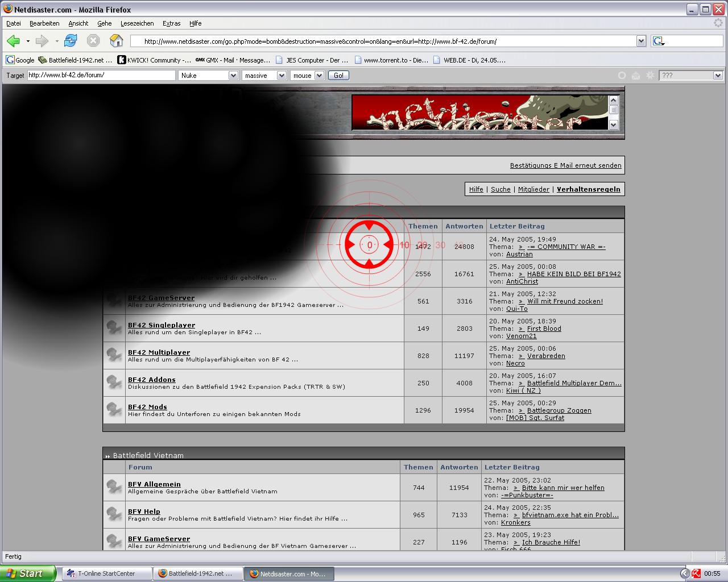Image resolution: width=728 pixels, height=582 pixels.
Task: Open the Google bookmark
Action: point(20,60)
